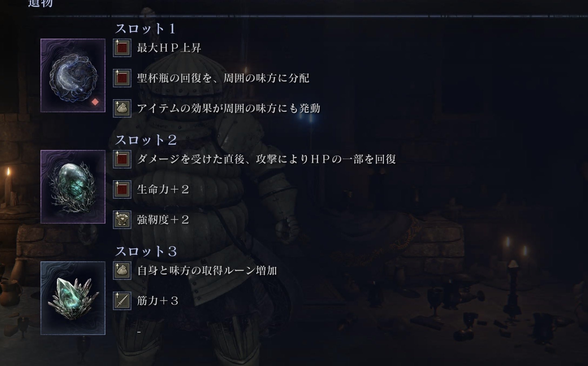The height and width of the screenshot is (366, 588).
Task: Select the Slot 1 relic thumbnail
Action: [x=73, y=75]
